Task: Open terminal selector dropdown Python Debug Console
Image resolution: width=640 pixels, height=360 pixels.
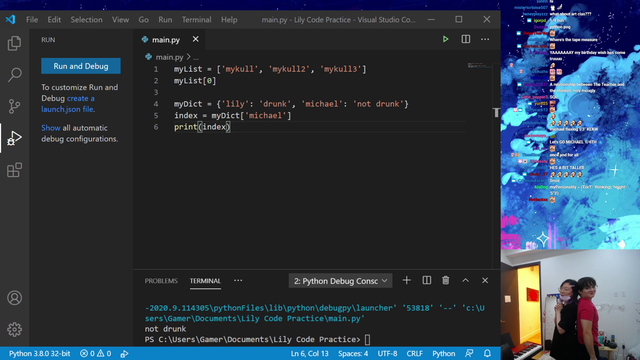Action: tap(340, 281)
